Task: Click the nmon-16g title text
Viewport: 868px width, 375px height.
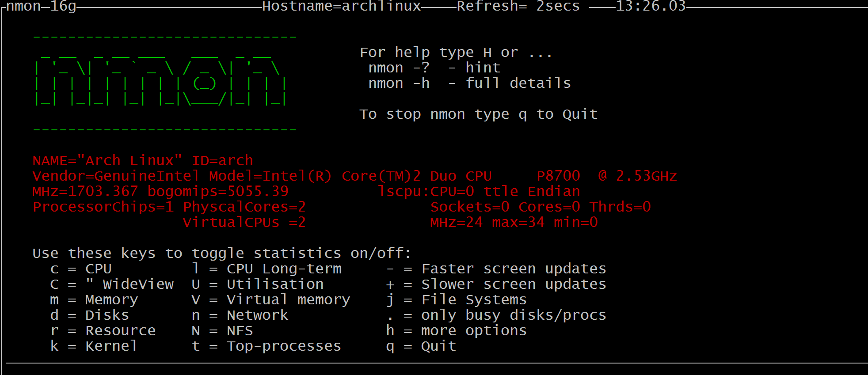Action: click(41, 6)
